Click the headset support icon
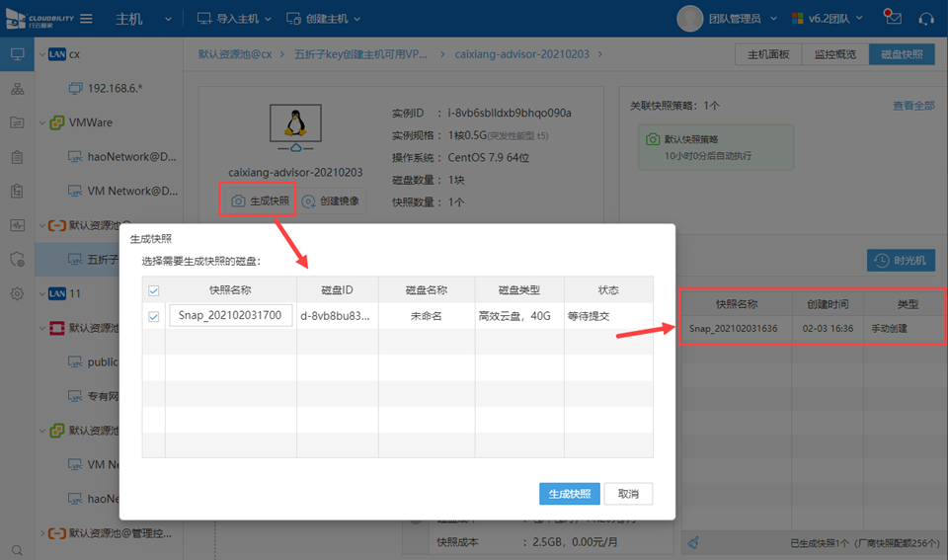This screenshot has width=948, height=560. pos(926,19)
